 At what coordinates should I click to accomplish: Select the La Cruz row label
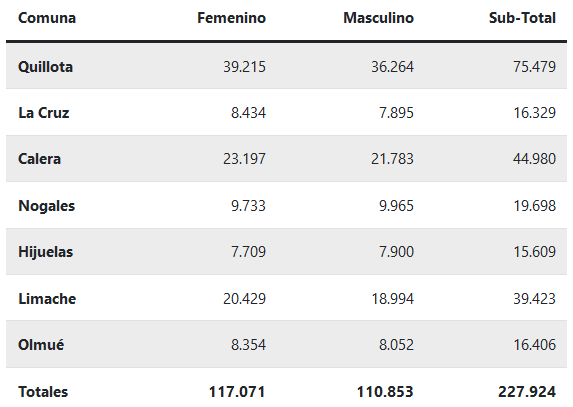point(44,113)
